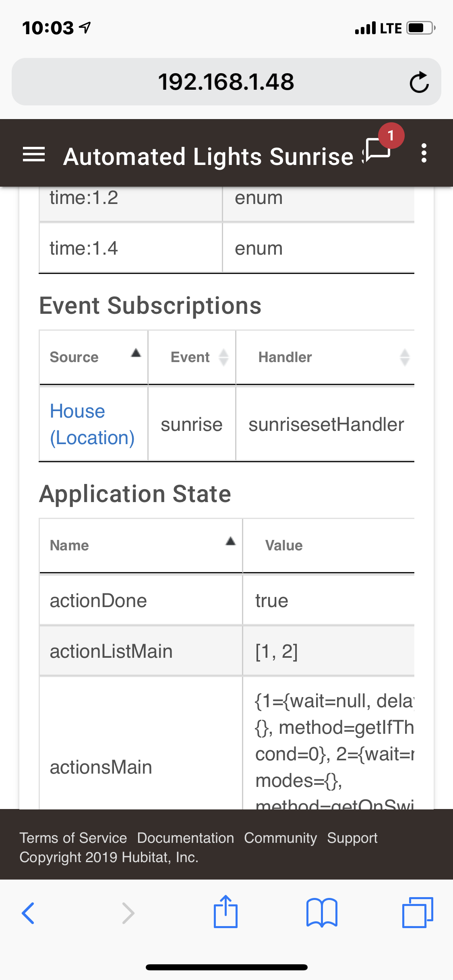Sort subscriptions by the Handler column

click(325, 357)
